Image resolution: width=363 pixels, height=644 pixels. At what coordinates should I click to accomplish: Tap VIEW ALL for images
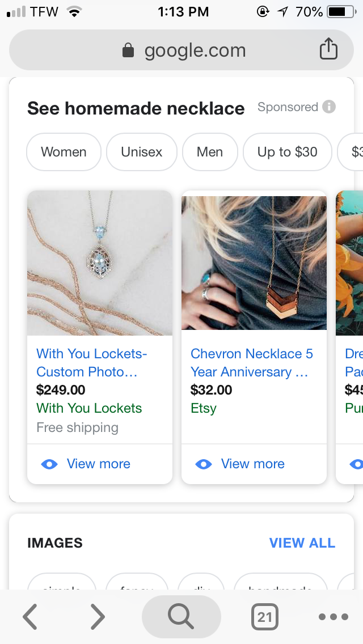click(x=302, y=543)
